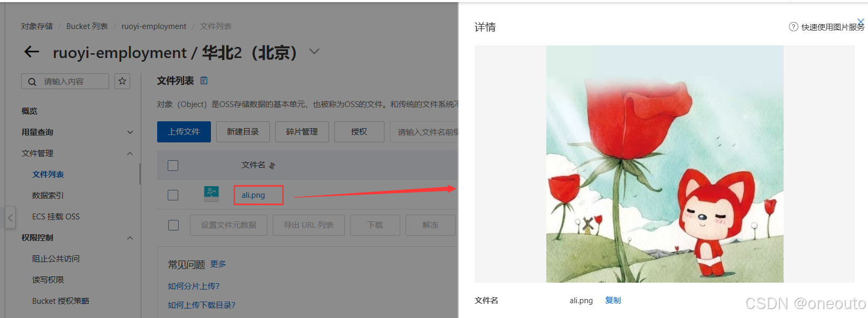The image size is (868, 318).
Task: Click the document icon next to 文件列表 heading
Action: pyautogui.click(x=204, y=81)
